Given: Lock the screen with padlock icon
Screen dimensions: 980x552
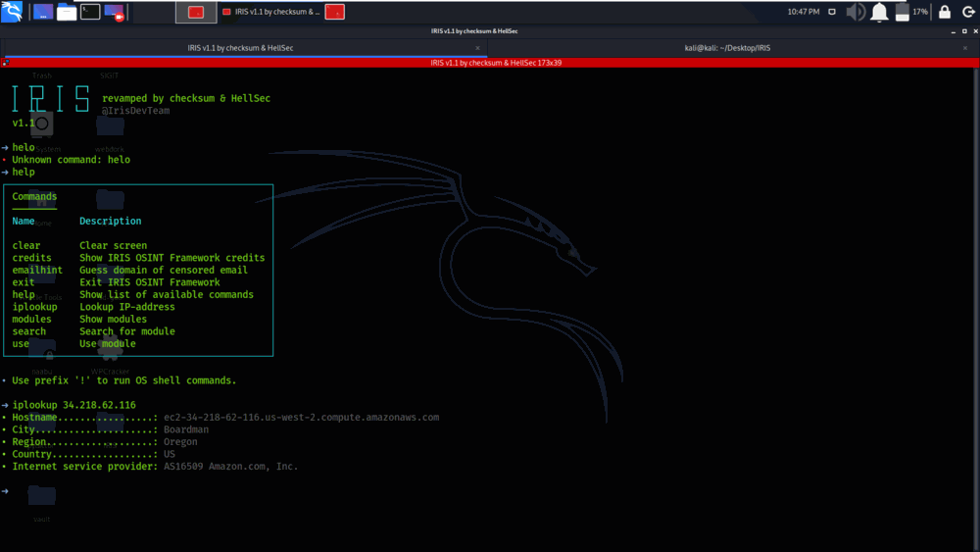Looking at the screenshot, I should coord(945,12).
